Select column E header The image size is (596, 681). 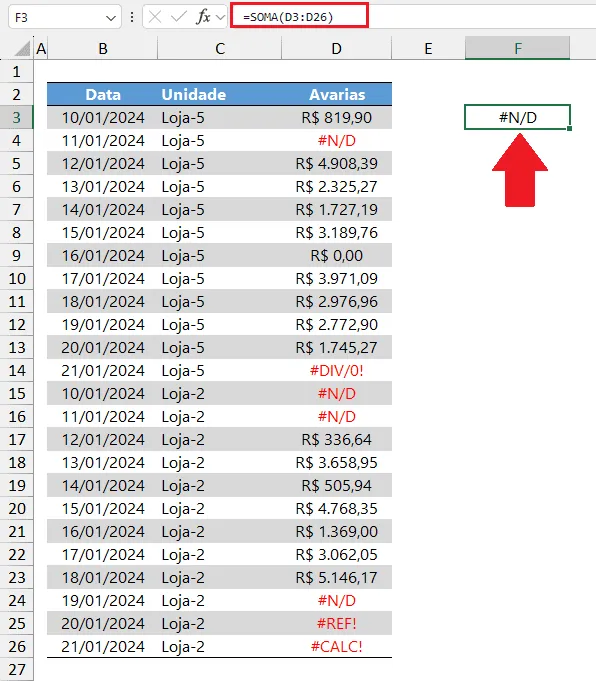(428, 48)
